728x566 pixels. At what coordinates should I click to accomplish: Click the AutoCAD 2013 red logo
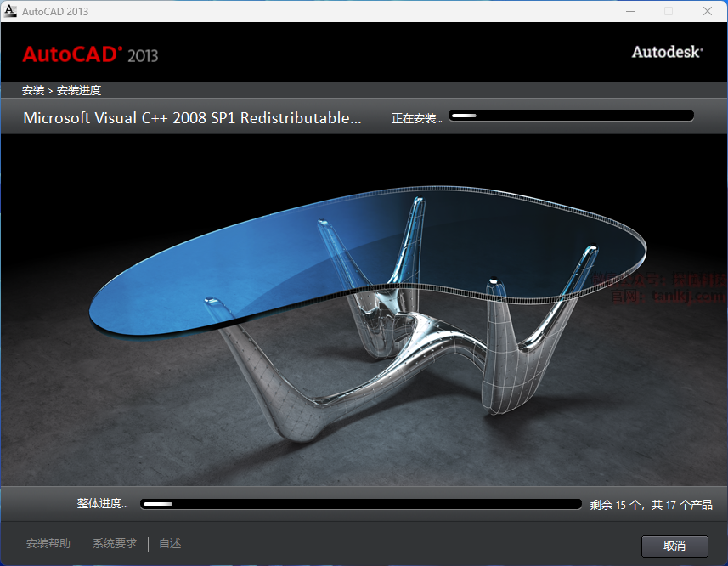tap(91, 54)
